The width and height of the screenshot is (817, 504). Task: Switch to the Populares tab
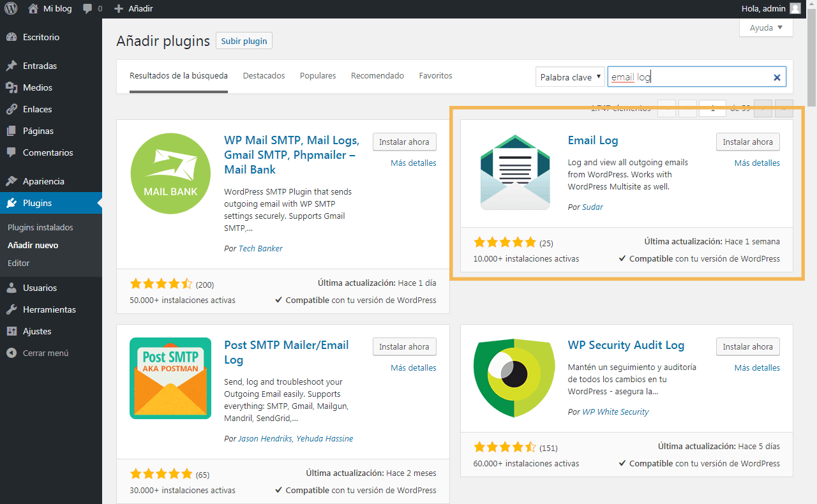(318, 75)
